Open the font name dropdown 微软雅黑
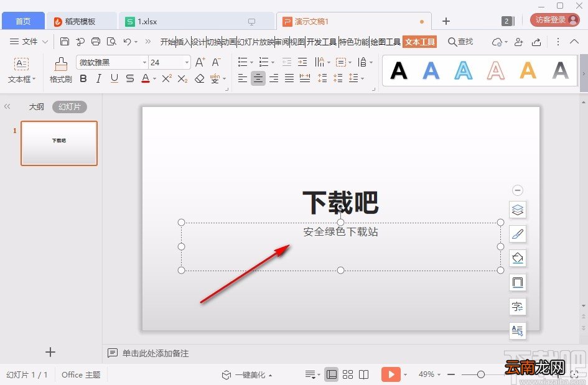The height and width of the screenshot is (385, 588). tap(144, 63)
